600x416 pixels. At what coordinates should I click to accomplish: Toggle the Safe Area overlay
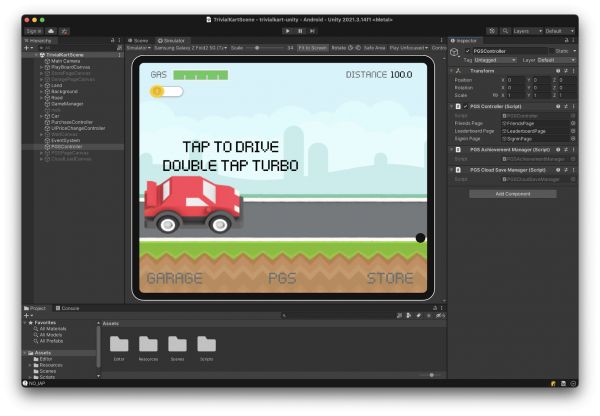point(375,48)
